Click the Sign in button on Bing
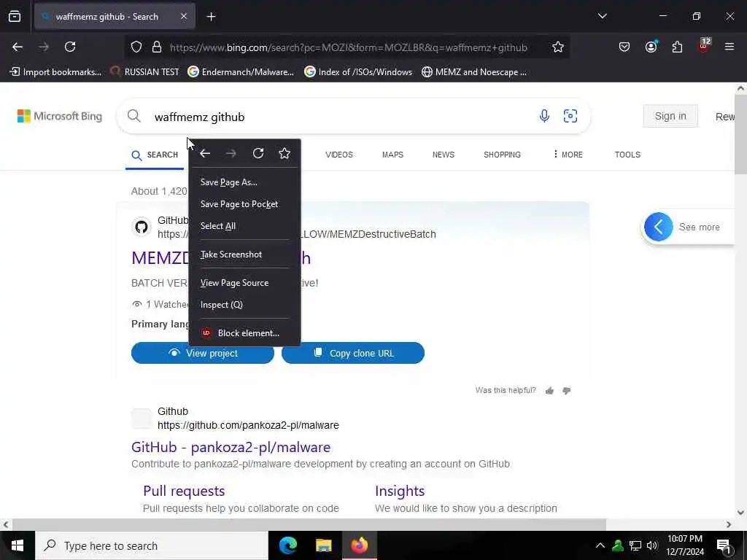Viewport: 747px width, 560px height. point(670,116)
